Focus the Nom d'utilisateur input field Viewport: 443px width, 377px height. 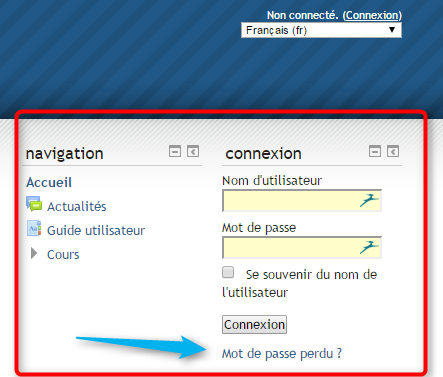point(302,200)
